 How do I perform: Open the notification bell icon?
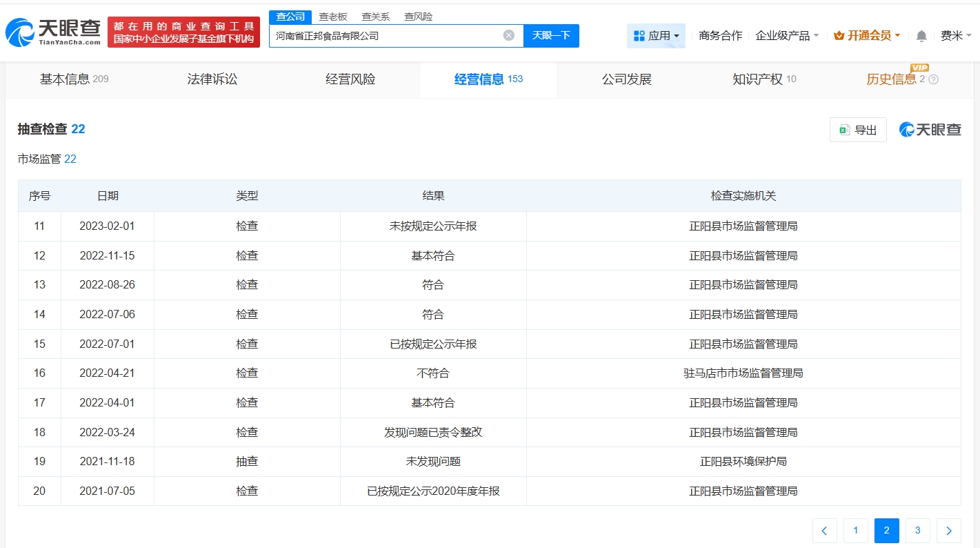tap(921, 36)
